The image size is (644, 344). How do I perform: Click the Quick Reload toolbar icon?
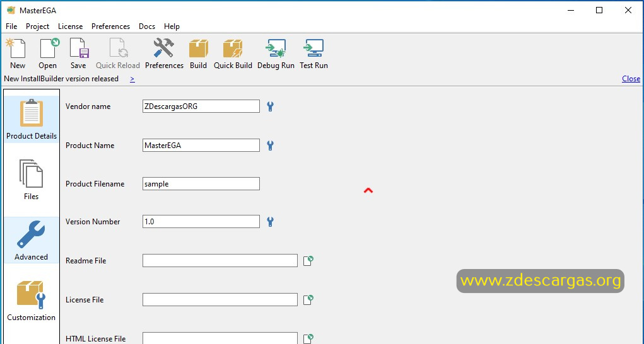118,54
